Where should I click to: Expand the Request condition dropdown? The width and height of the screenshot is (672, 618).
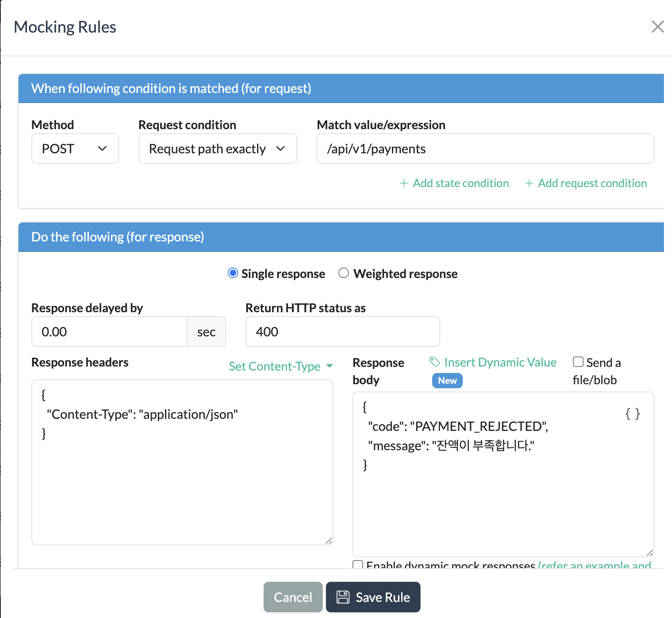click(x=217, y=149)
